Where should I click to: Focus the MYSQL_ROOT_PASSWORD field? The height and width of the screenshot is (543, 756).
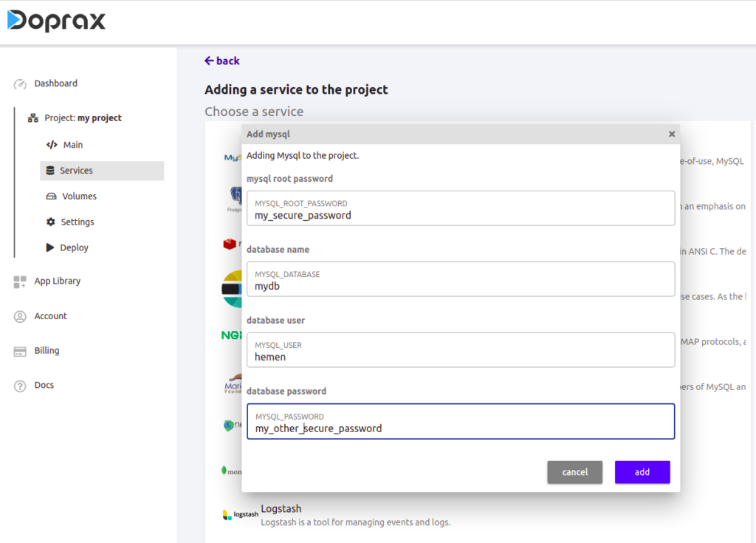point(461,208)
